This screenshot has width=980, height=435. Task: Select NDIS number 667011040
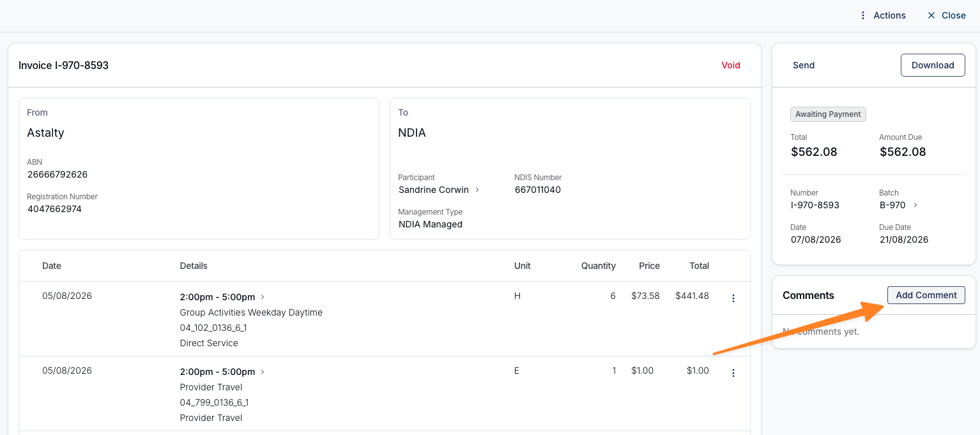(x=538, y=190)
